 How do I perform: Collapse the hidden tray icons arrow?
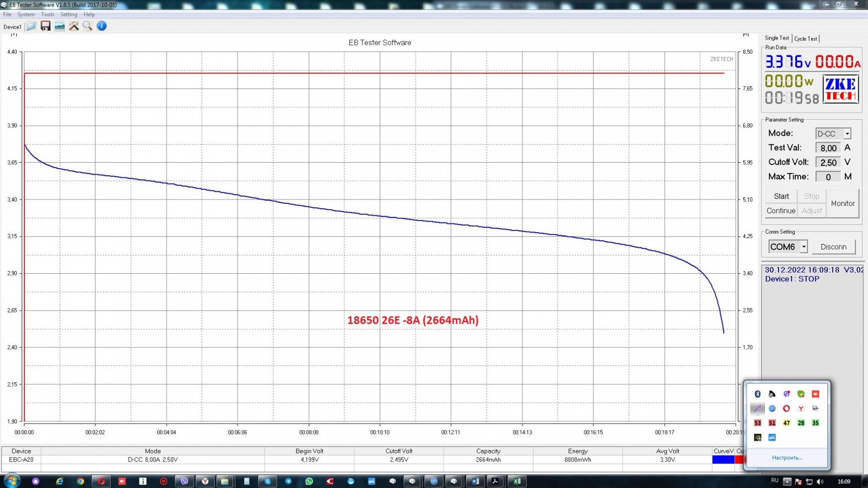point(787,481)
